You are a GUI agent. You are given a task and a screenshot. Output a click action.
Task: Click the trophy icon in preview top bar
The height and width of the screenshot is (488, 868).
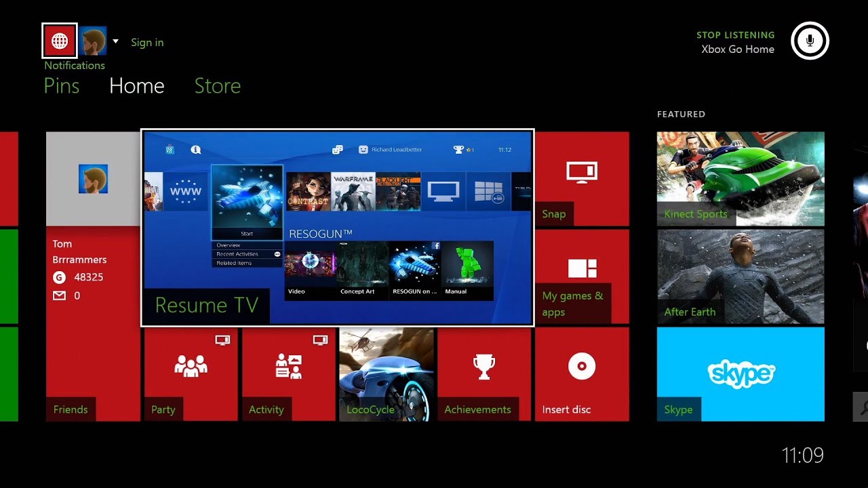[458, 150]
